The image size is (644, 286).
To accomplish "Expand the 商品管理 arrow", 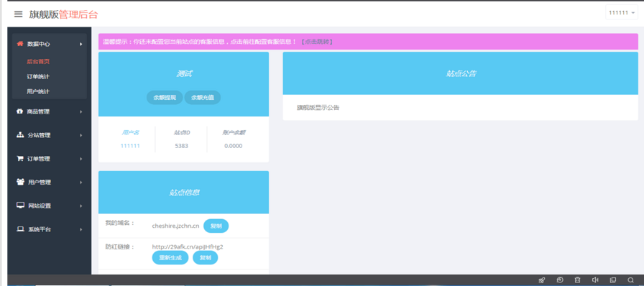I will [81, 112].
